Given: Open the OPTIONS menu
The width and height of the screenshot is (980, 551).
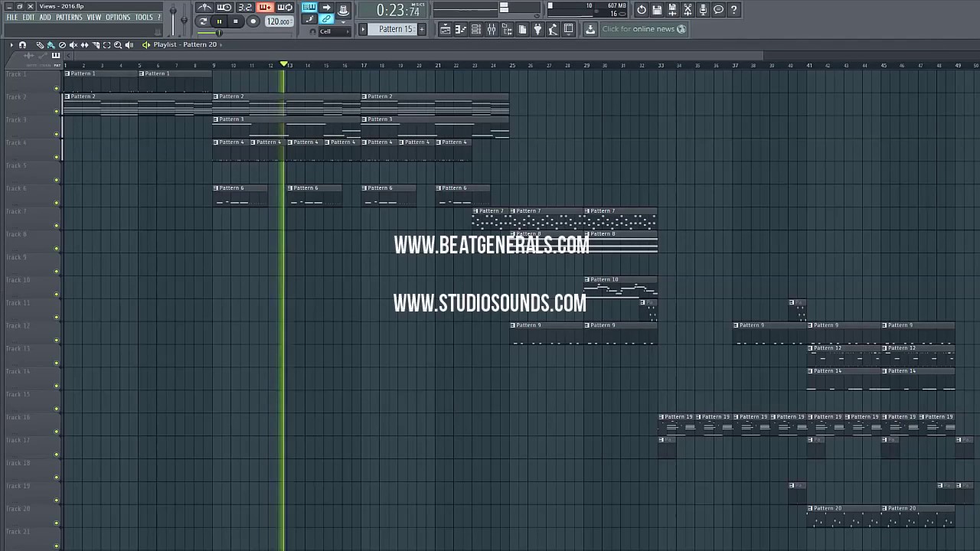Looking at the screenshot, I should coord(118,18).
